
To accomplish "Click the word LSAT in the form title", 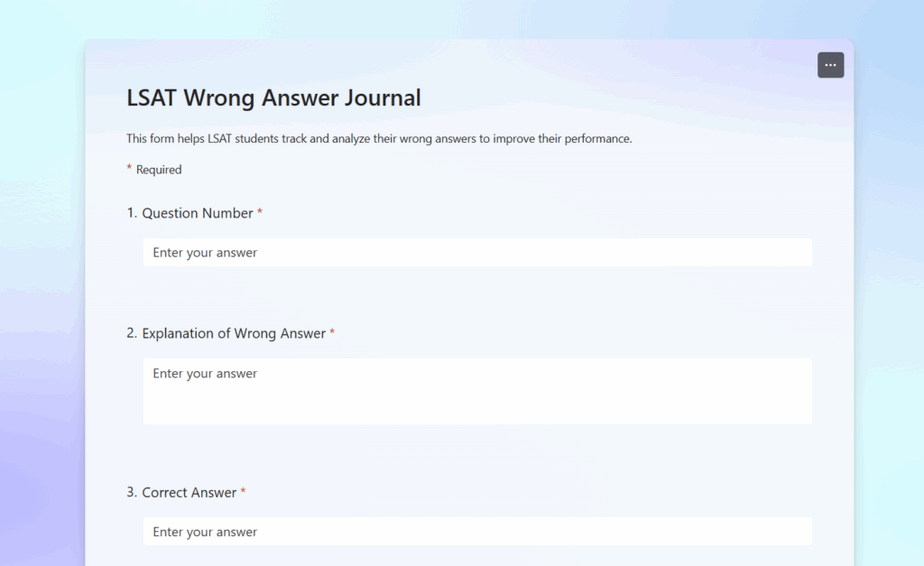I will coord(153,97).
